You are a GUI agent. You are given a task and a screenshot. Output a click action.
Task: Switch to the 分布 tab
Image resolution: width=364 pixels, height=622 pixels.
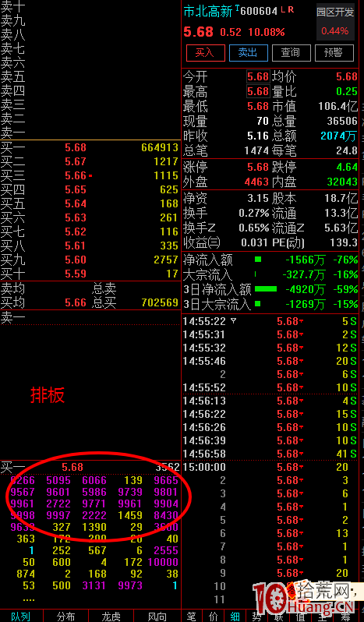[x=65, y=617]
